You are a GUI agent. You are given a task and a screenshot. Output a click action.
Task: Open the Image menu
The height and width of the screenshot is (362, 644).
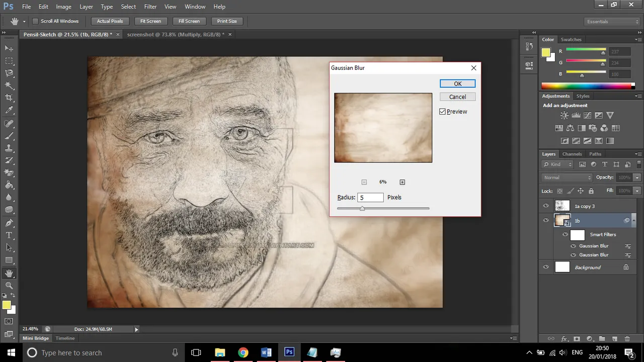tap(63, 7)
